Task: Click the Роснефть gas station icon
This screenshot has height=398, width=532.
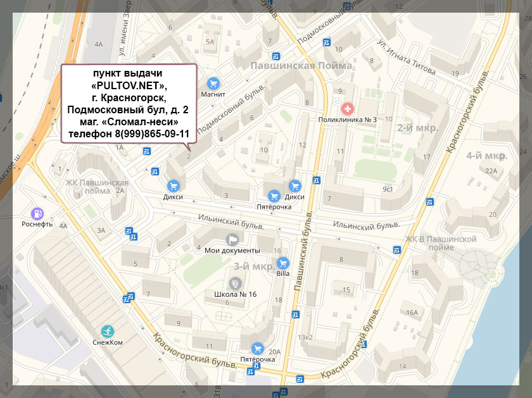Action: (x=37, y=213)
